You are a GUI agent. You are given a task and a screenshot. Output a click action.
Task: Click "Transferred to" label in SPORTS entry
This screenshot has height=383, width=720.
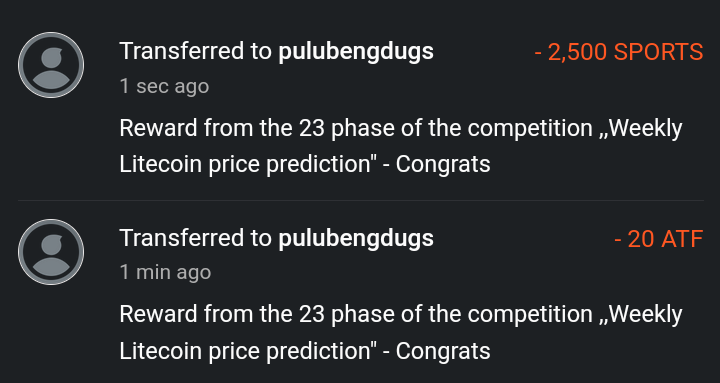pyautogui.click(x=196, y=51)
